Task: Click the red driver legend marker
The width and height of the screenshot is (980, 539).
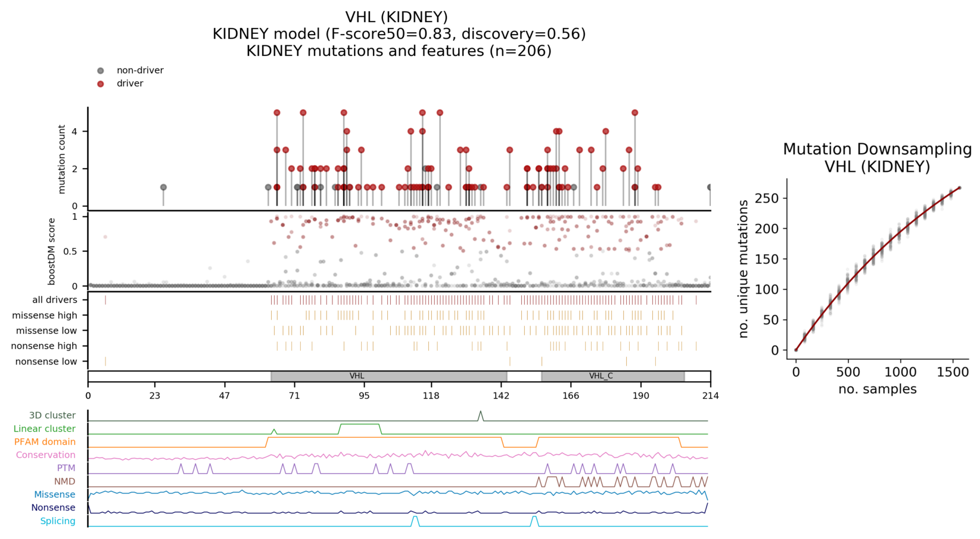Action: tap(101, 84)
